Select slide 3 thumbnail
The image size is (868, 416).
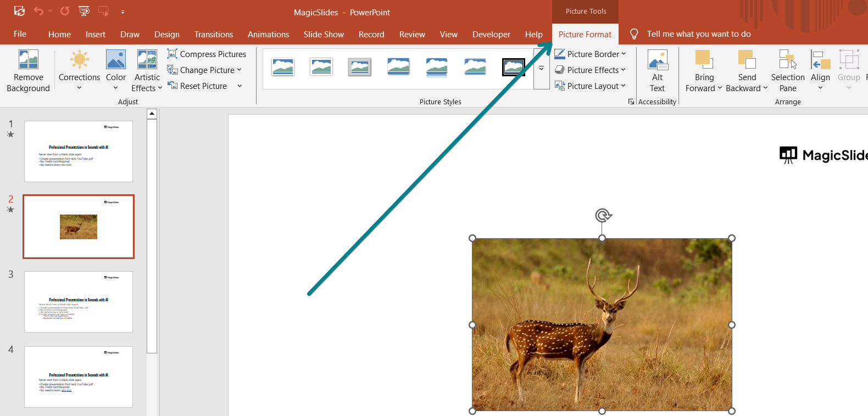pyautogui.click(x=79, y=301)
